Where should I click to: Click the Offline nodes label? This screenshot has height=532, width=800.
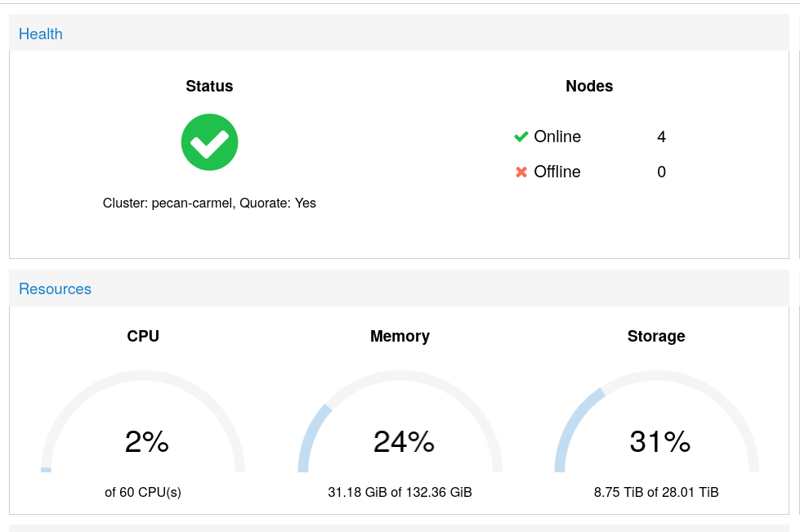pyautogui.click(x=557, y=172)
